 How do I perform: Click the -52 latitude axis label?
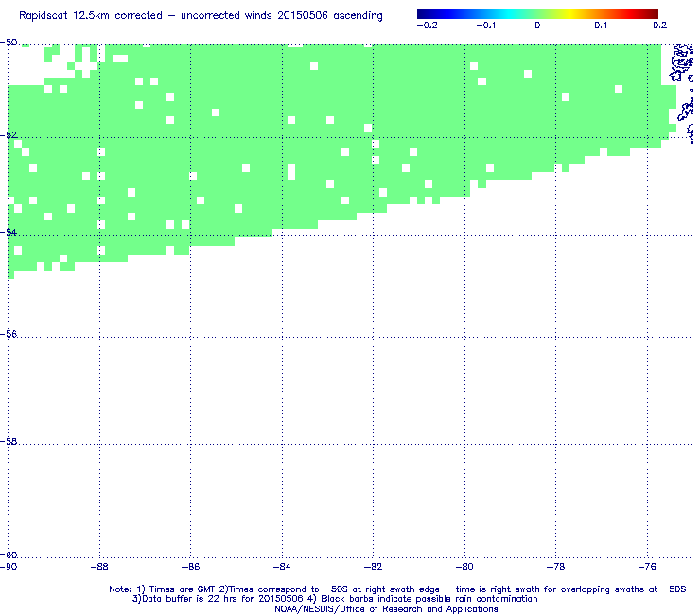[x=9, y=135]
